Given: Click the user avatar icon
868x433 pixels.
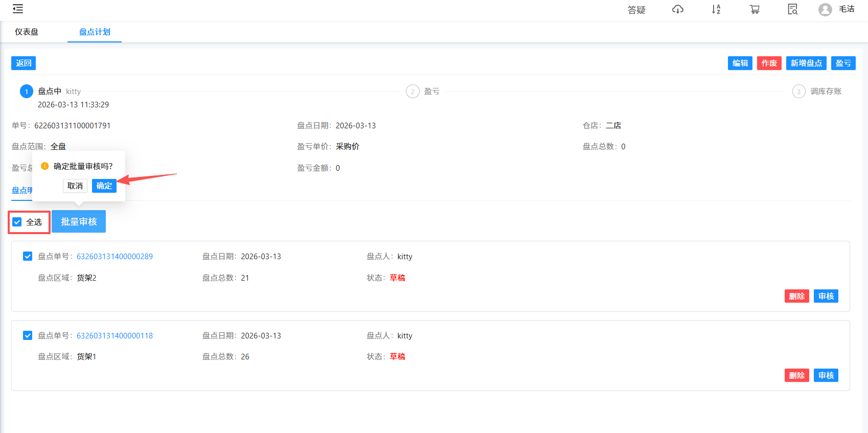Looking at the screenshot, I should (x=825, y=10).
